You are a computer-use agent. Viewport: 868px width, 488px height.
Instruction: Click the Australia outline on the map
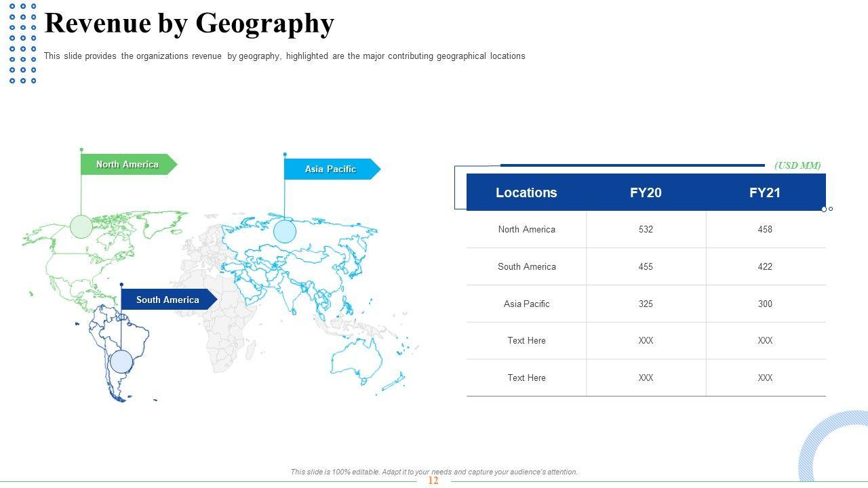(x=356, y=359)
